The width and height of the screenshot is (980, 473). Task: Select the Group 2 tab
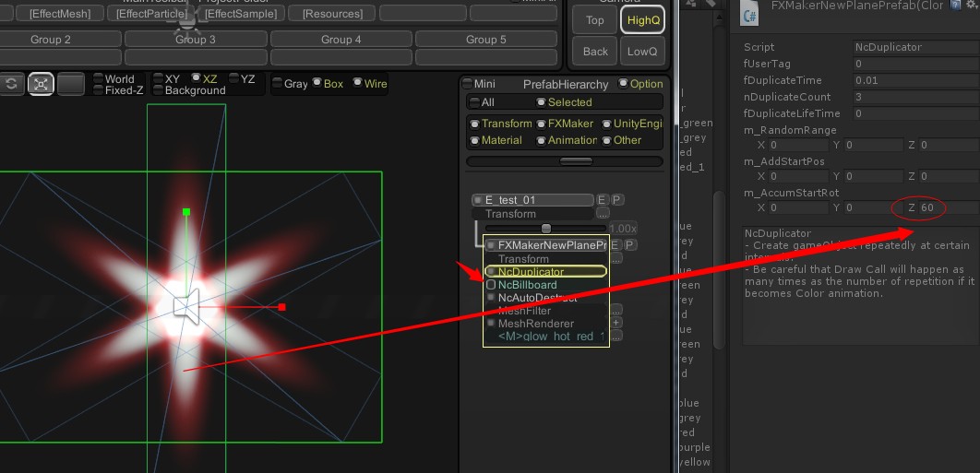pyautogui.click(x=51, y=40)
